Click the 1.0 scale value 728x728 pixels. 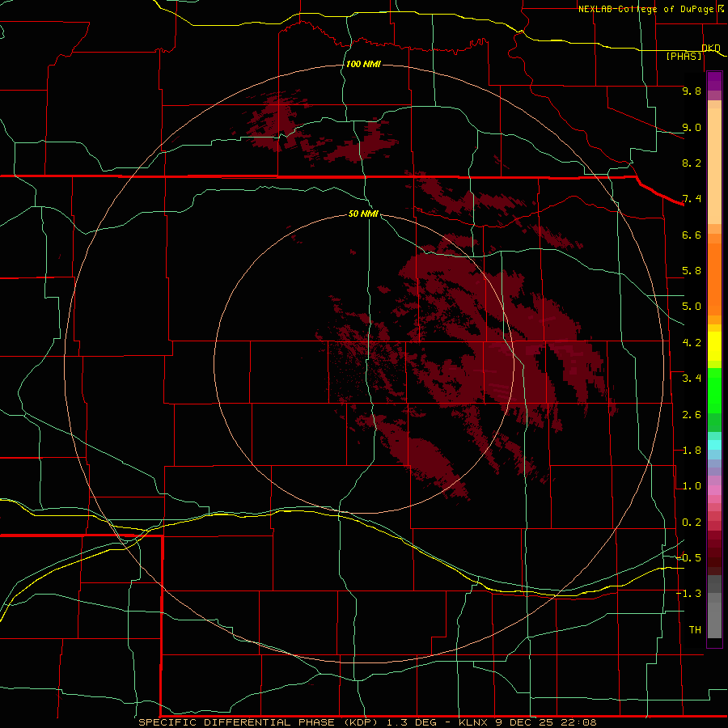[692, 486]
